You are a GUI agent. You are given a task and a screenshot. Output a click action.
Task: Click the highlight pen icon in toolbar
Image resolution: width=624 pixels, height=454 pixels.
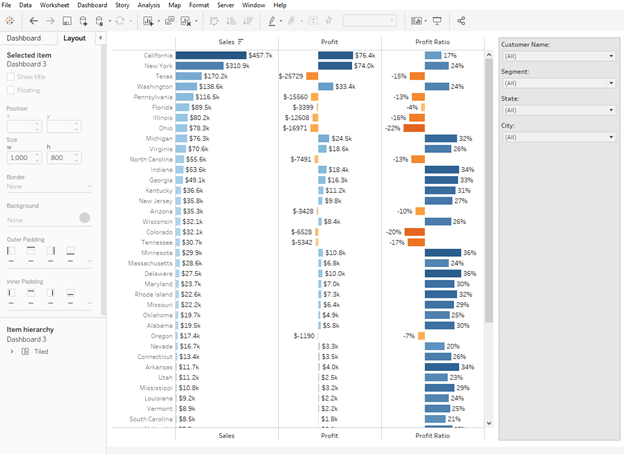click(272, 20)
